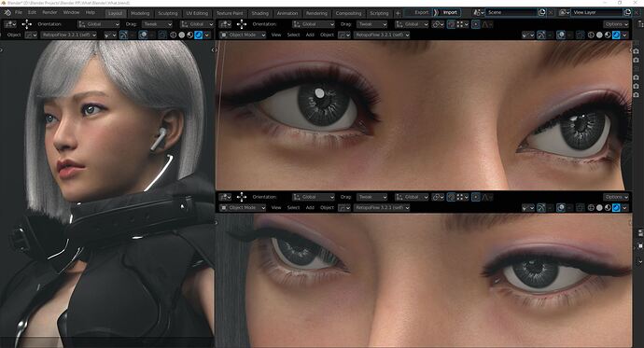Switch to the UV Editing workspace tab
Screen dimensions: 644x348
(x=197, y=13)
